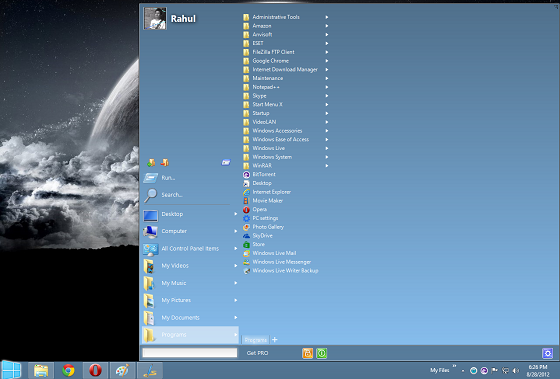This screenshot has height=379, width=560.
Task: Click the green-arrow folder icon above Run
Action: point(151,163)
